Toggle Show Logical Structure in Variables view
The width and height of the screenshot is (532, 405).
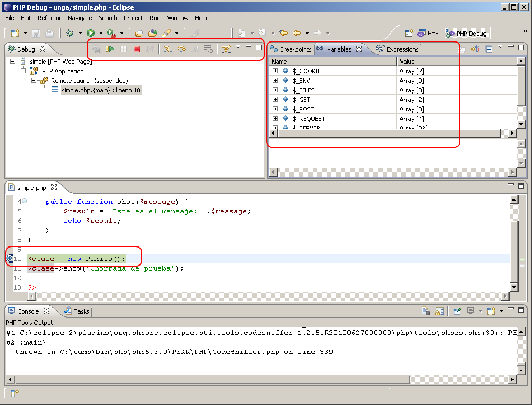click(x=475, y=49)
